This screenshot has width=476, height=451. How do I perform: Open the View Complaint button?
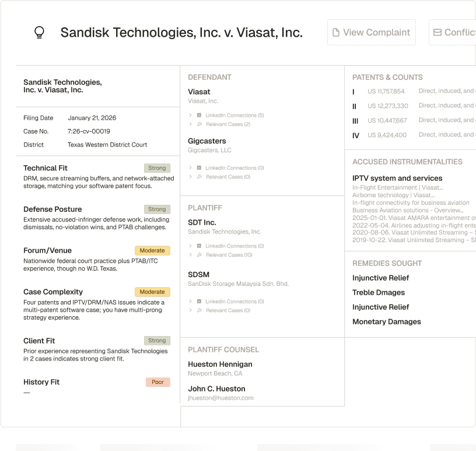coord(371,33)
